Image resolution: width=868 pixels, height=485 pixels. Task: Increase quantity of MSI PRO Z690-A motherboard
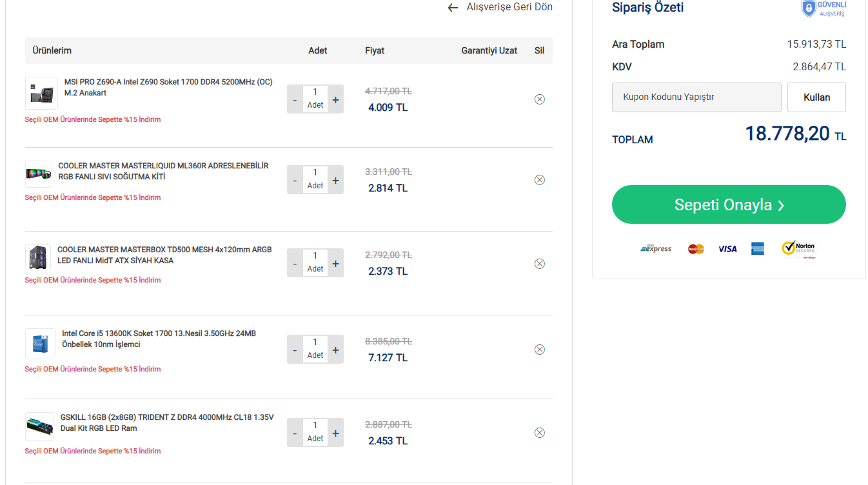[335, 100]
